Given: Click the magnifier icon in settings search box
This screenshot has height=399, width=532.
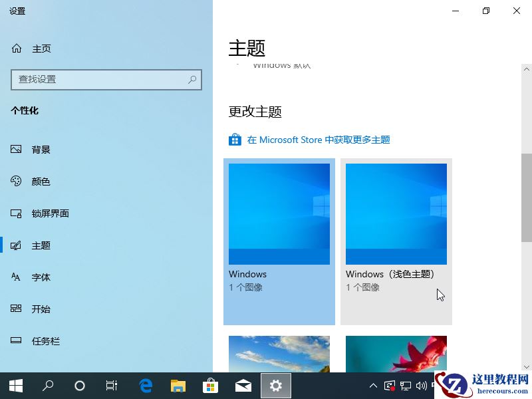Looking at the screenshot, I should 192,80.
